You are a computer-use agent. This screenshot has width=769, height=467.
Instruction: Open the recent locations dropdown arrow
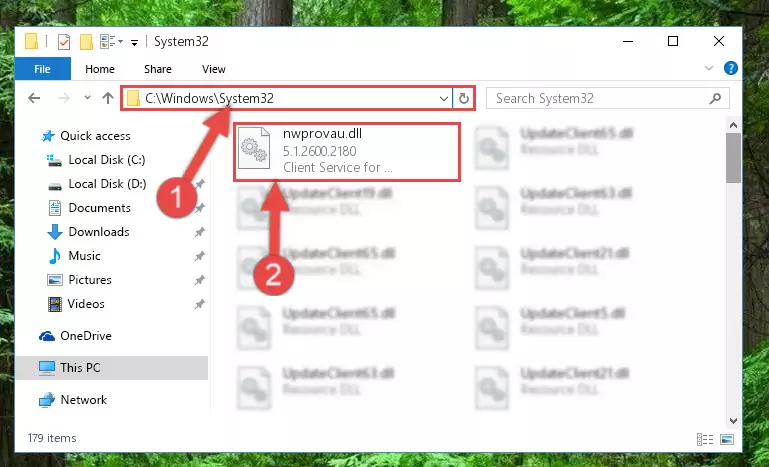(x=87, y=98)
